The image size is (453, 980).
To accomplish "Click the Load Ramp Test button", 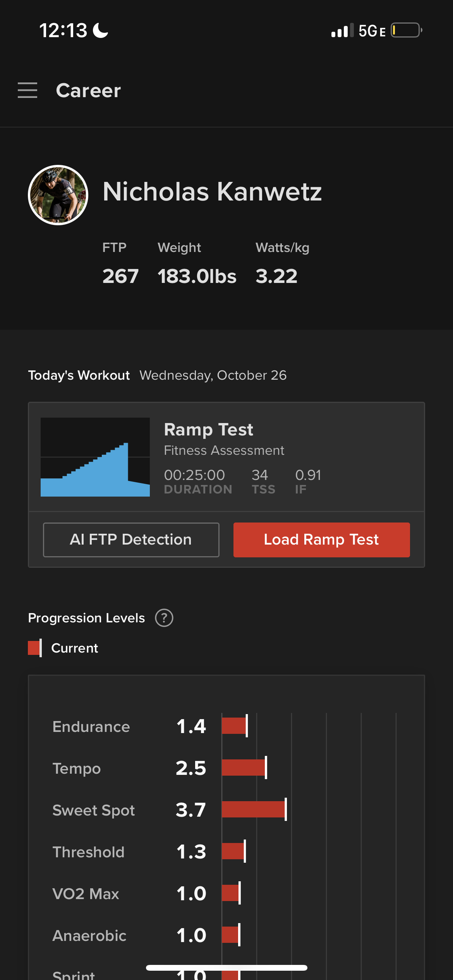I will click(x=321, y=540).
